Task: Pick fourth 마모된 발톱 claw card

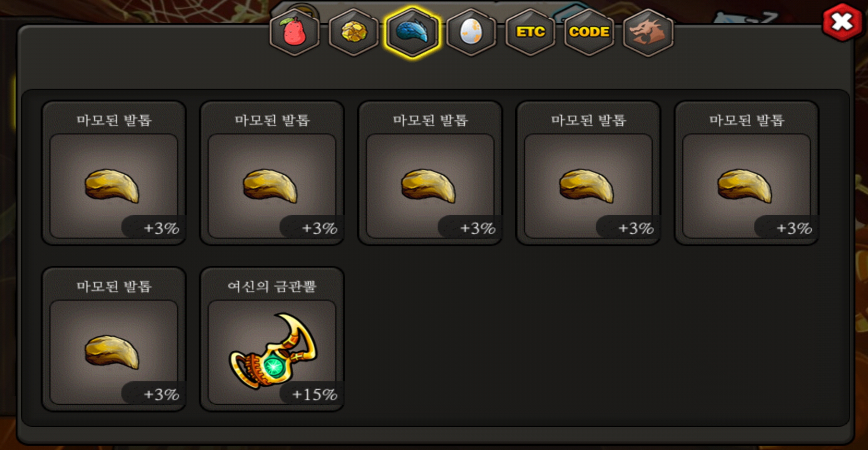Action: [588, 173]
